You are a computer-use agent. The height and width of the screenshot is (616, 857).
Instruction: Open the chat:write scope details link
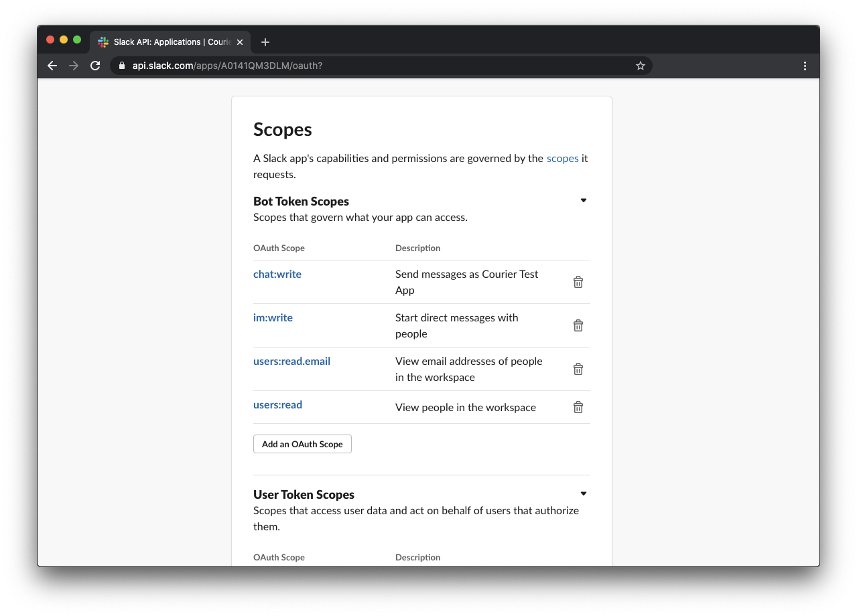277,274
